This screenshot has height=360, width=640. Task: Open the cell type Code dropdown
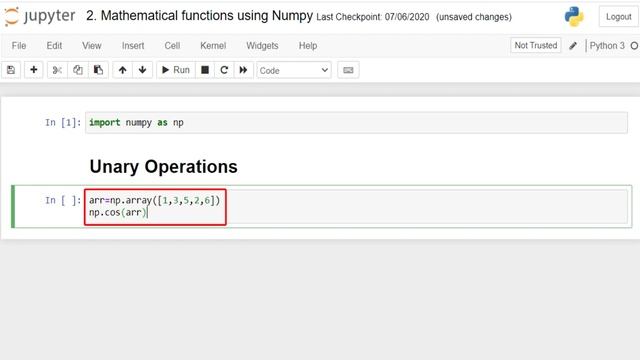(294, 70)
